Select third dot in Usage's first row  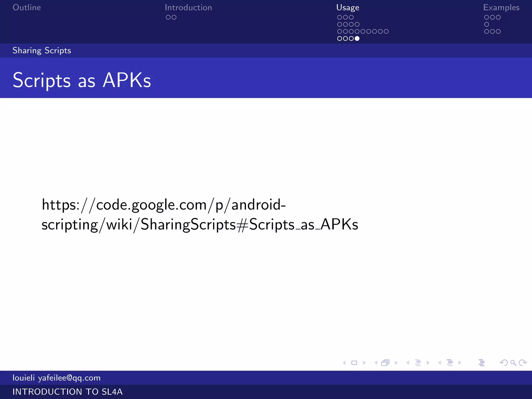[351, 17]
